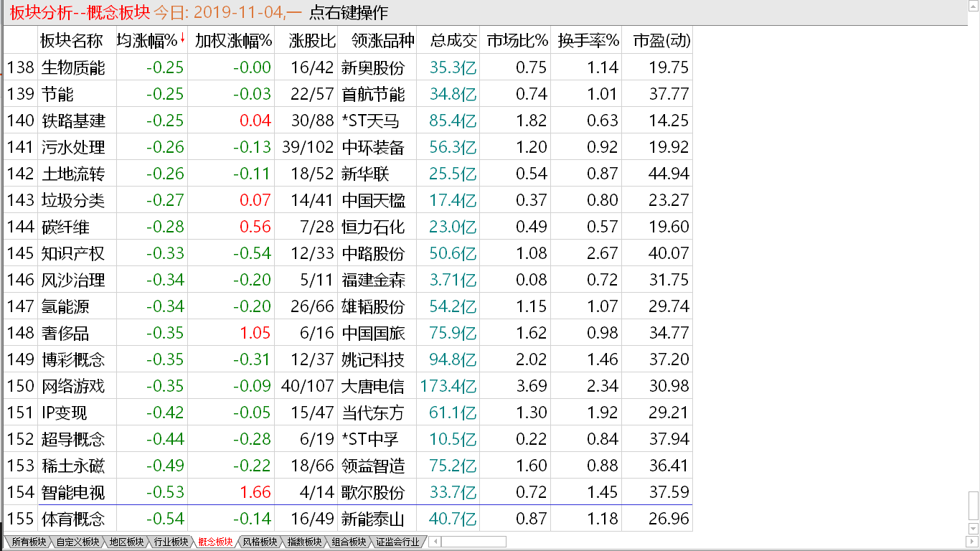This screenshot has height=551, width=980.
Task: Click the 3.71亿 turnover value
Action: pyautogui.click(x=453, y=280)
